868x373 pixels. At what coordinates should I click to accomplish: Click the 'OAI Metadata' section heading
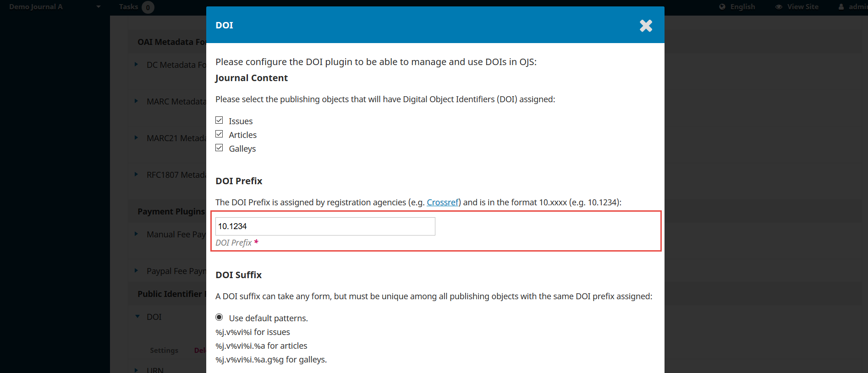(x=171, y=42)
